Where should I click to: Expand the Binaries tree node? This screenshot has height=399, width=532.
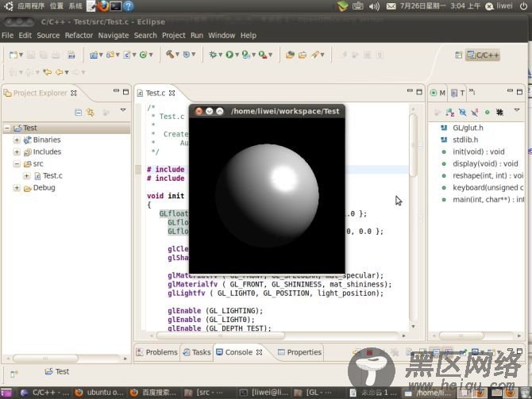click(17, 140)
